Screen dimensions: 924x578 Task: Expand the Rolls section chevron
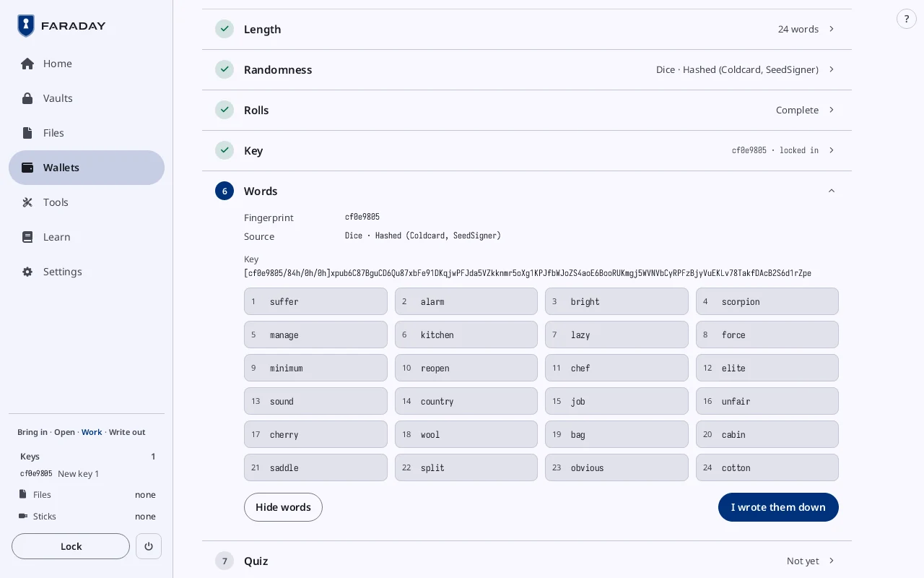(x=832, y=110)
